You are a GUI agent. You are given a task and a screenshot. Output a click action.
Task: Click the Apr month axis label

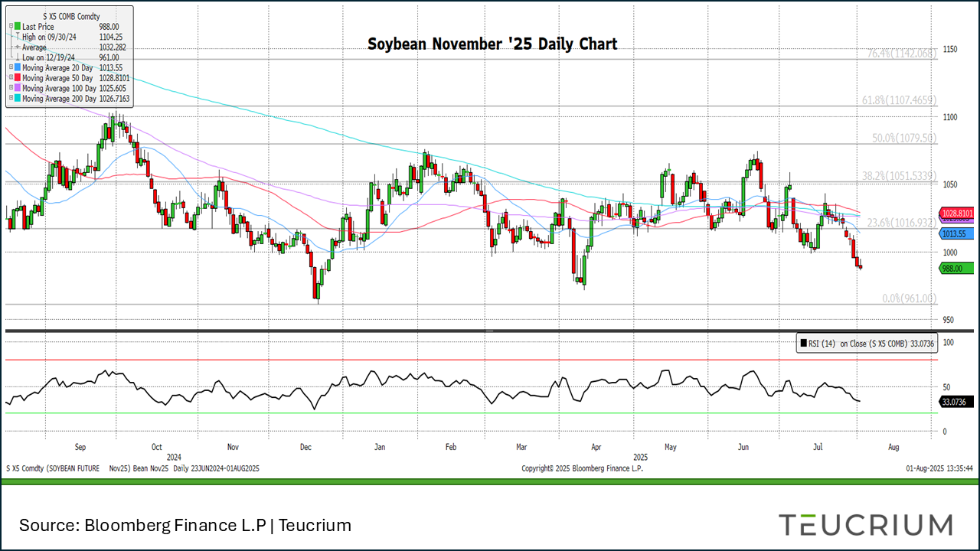(x=596, y=446)
